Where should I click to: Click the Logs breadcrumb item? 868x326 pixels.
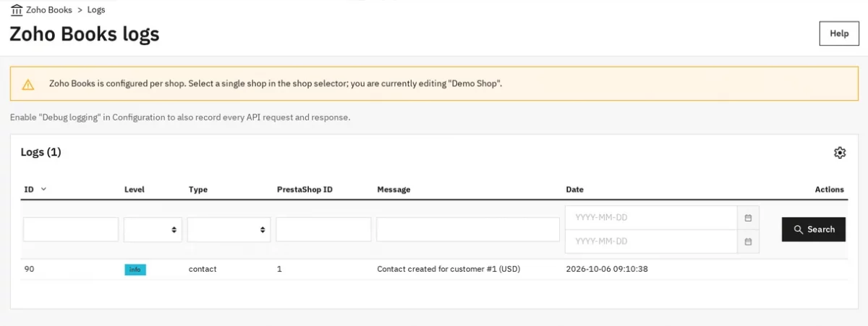point(96,10)
